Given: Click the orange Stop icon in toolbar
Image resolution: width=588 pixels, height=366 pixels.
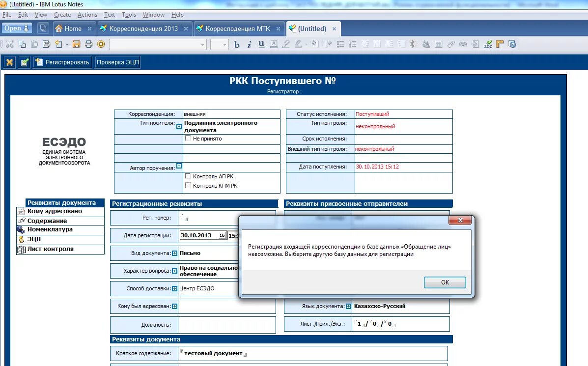Looking at the screenshot, I should tap(101, 44).
